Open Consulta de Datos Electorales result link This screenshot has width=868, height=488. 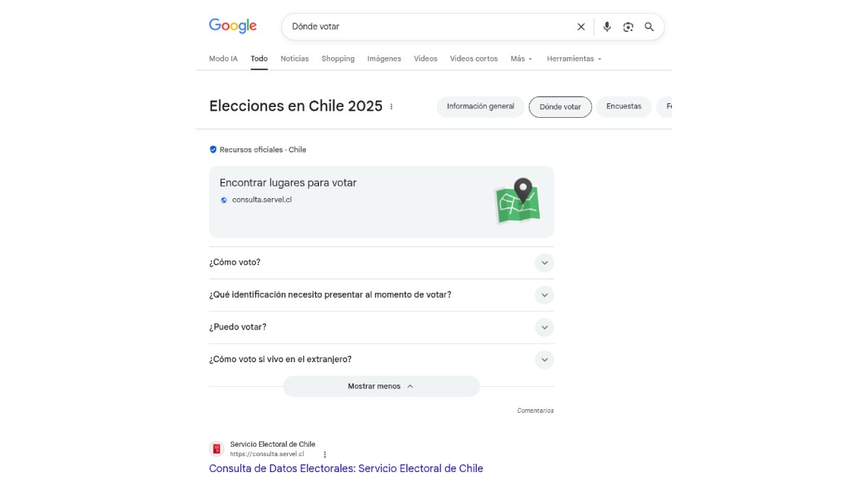coord(346,468)
